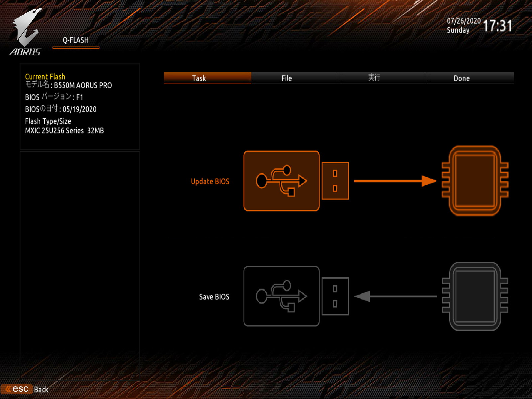The height and width of the screenshot is (399, 532).
Task: Click the model name B550M AORUS PRO
Action: pyautogui.click(x=83, y=85)
